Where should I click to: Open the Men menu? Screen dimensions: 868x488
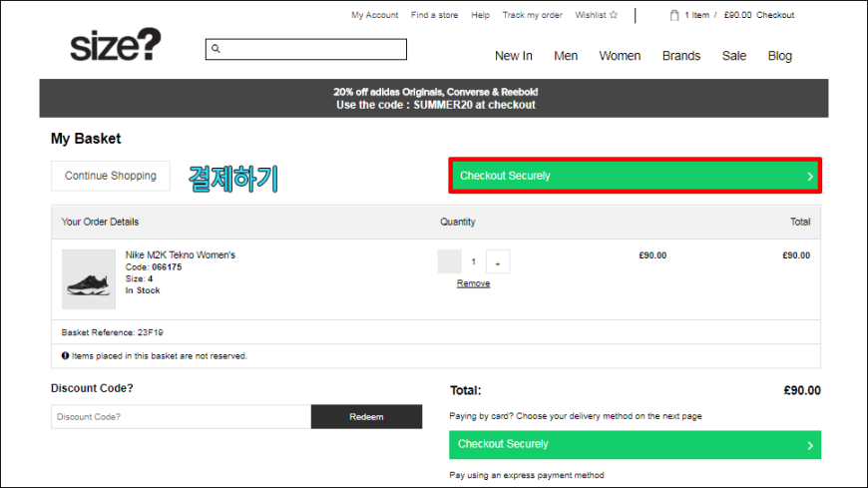[566, 56]
